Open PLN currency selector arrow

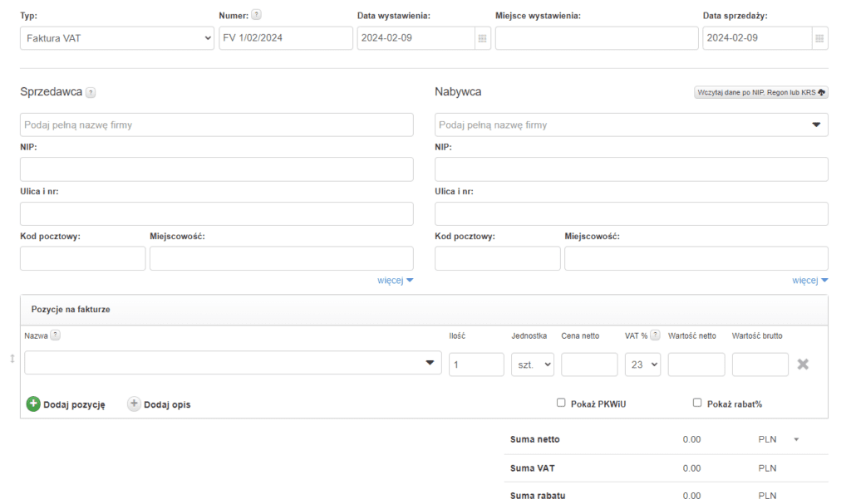click(x=796, y=440)
